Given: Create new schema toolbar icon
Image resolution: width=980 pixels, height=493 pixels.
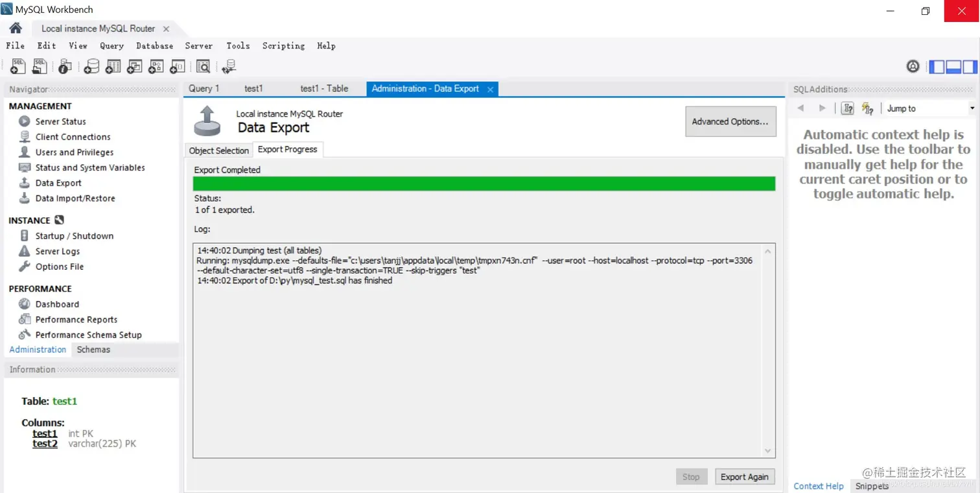Looking at the screenshot, I should pyautogui.click(x=91, y=66).
